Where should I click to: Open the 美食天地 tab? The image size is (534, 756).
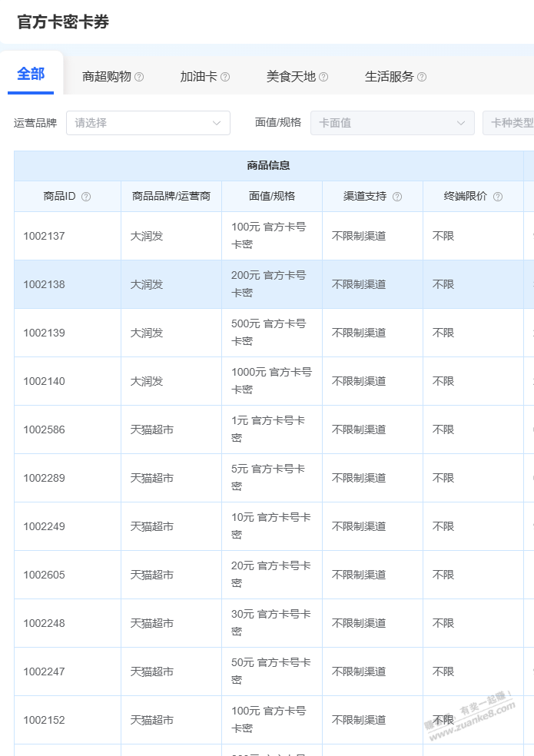[291, 77]
